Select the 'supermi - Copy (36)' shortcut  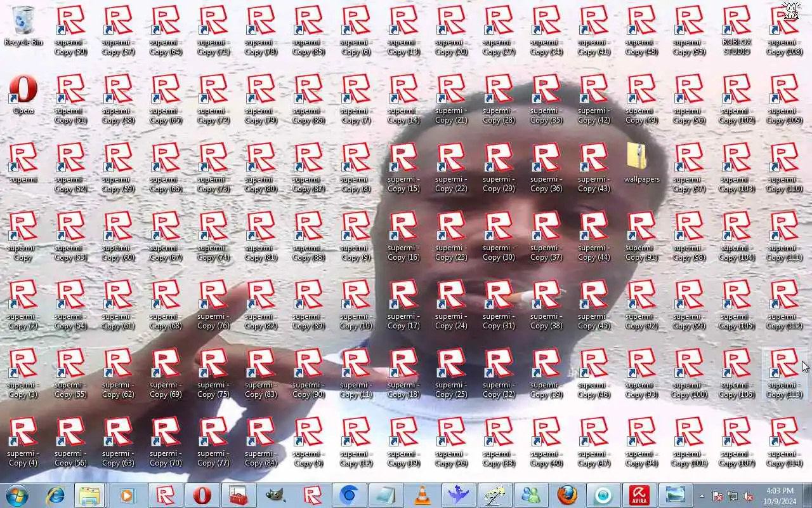(547, 168)
